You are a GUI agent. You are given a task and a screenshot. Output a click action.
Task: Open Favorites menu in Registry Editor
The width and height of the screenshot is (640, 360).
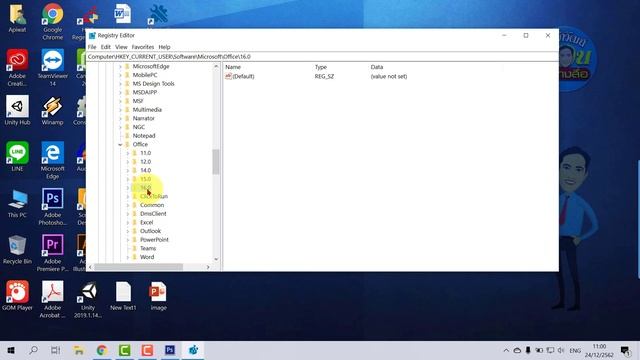click(x=143, y=47)
